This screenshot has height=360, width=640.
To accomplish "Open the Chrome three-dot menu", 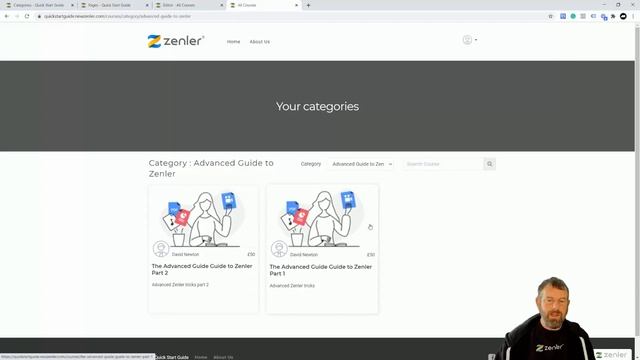I will [x=633, y=16].
